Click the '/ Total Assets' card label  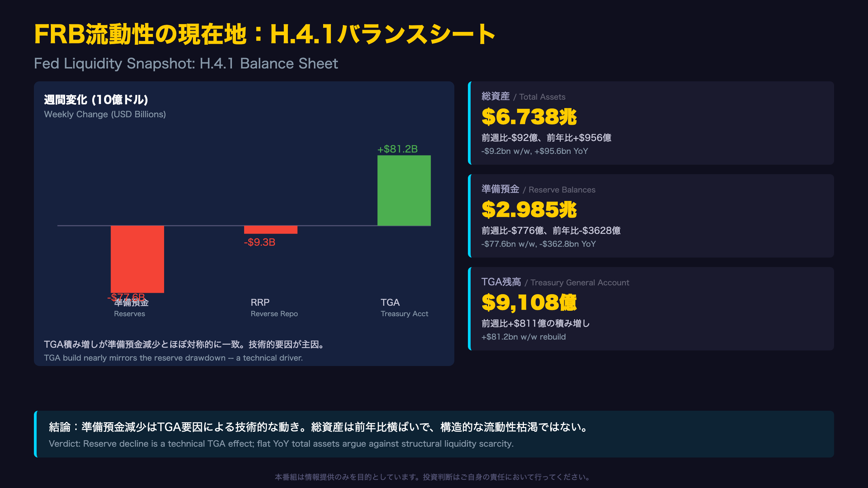click(539, 97)
